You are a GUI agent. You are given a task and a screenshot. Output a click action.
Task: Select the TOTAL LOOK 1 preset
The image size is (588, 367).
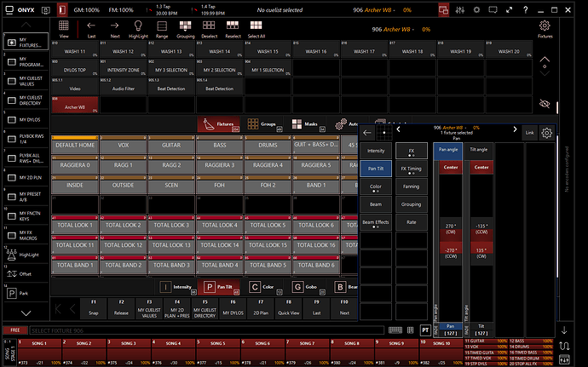point(75,224)
